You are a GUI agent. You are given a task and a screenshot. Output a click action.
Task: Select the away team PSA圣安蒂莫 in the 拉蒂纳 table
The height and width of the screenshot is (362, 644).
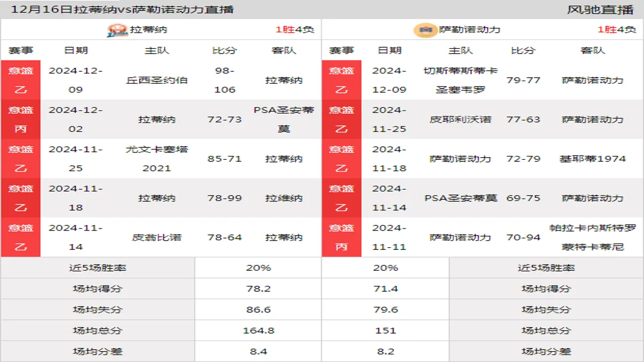point(284,120)
